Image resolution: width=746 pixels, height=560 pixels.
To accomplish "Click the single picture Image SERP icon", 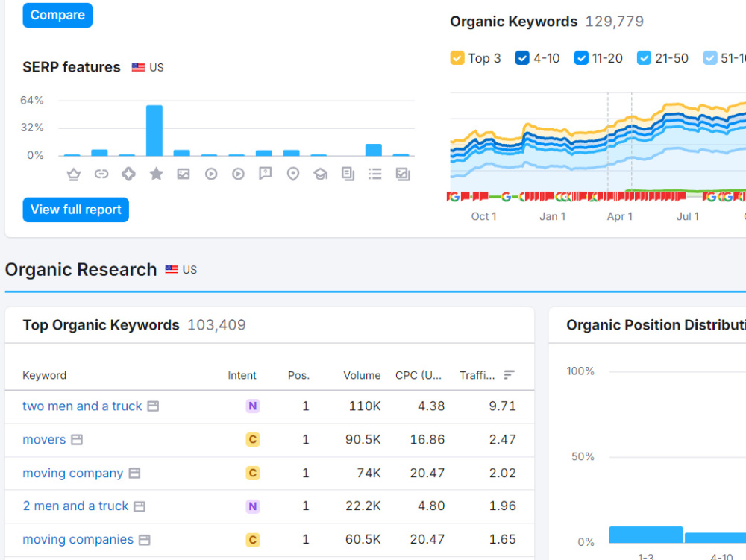I will pyautogui.click(x=184, y=174).
